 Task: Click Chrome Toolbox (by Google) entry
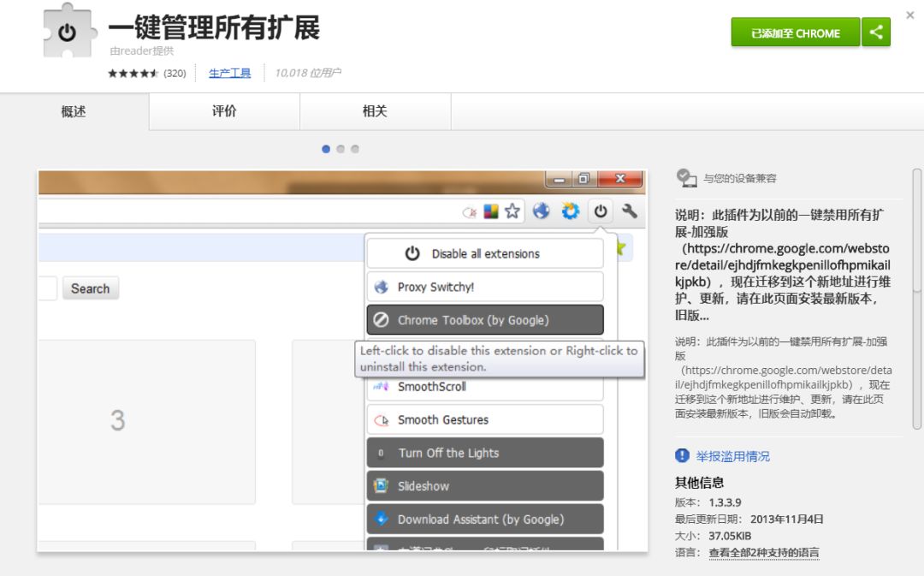tap(485, 320)
